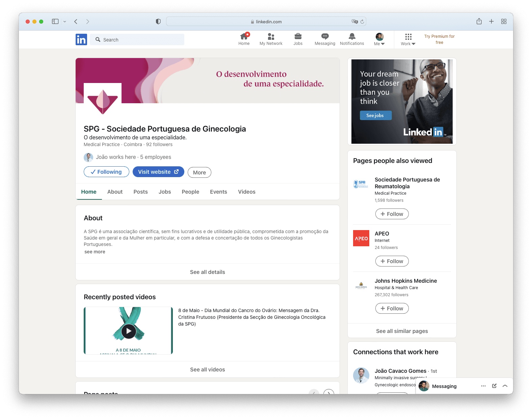The height and width of the screenshot is (419, 532).
Task: Open the Notifications bell icon
Action: click(352, 39)
